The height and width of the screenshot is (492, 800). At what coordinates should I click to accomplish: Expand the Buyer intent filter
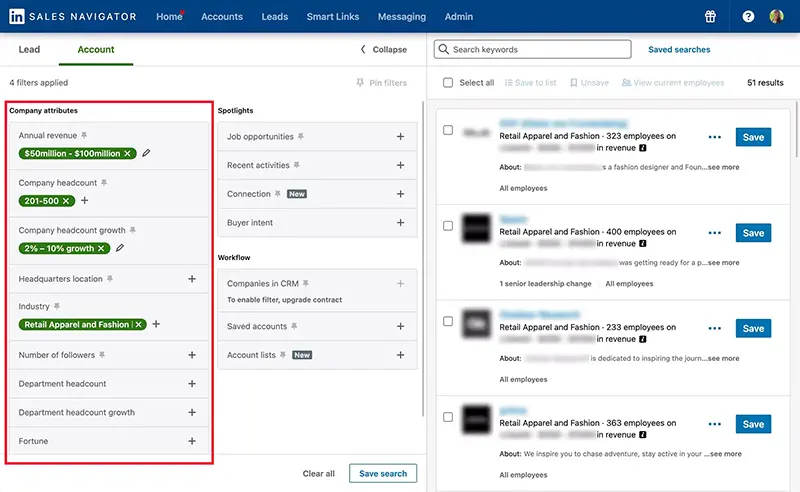pyautogui.click(x=401, y=223)
